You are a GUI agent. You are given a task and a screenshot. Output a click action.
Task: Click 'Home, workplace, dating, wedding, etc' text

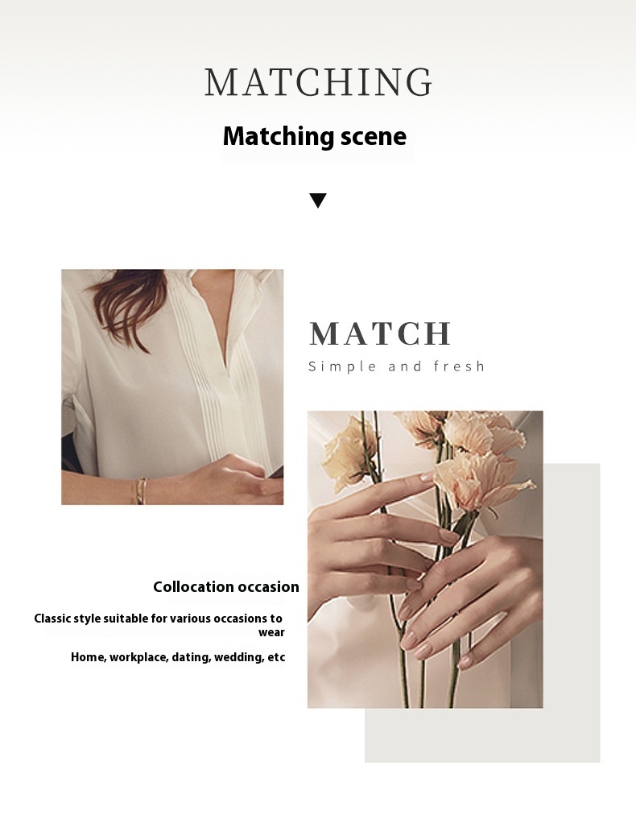tap(178, 657)
